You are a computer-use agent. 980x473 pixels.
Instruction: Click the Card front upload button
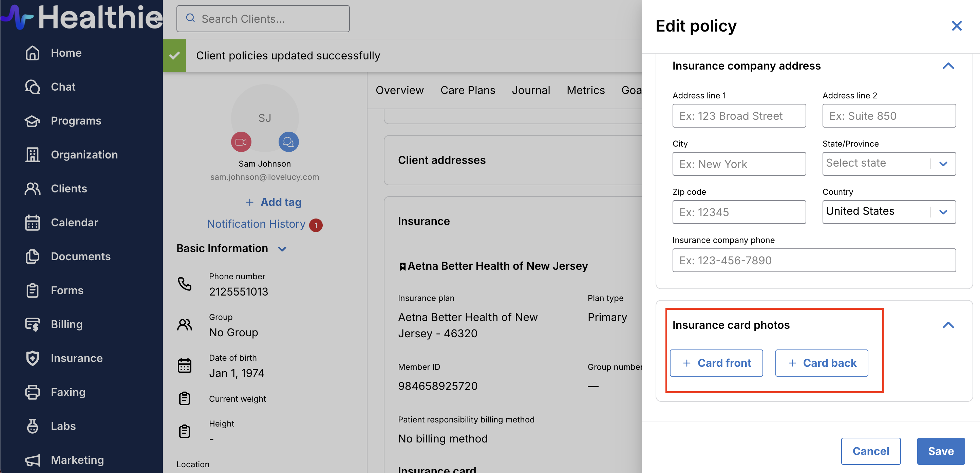point(716,363)
